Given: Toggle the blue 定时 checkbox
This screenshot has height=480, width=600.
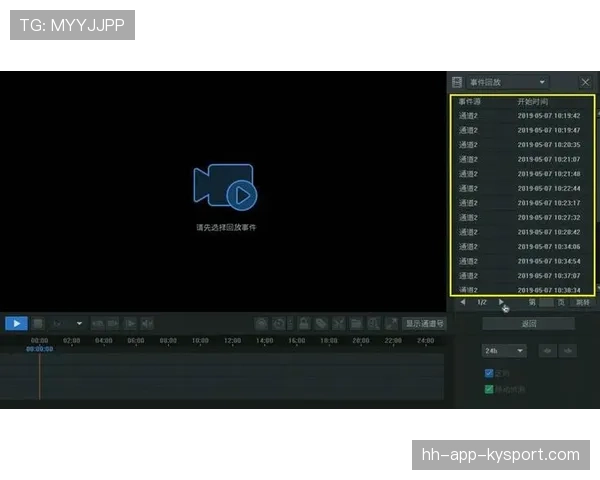Looking at the screenshot, I should pos(489,373).
